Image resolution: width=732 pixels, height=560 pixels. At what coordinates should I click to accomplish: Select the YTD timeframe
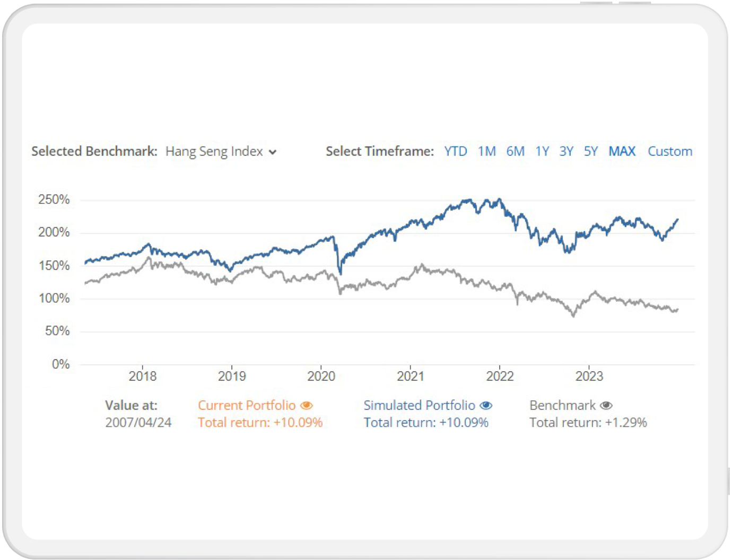[456, 151]
